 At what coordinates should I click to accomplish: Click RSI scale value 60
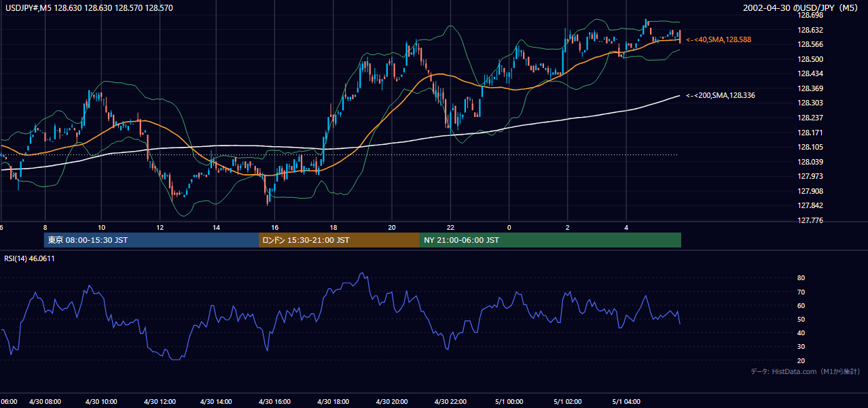tap(801, 305)
